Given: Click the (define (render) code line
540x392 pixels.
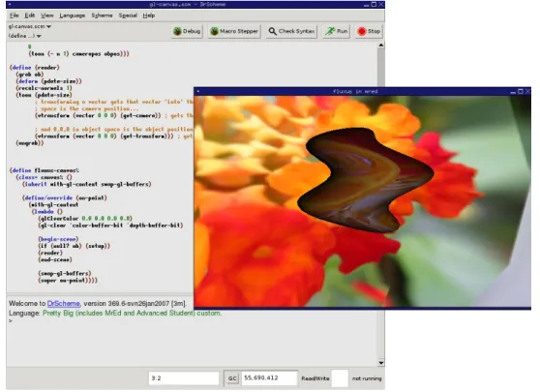Looking at the screenshot, I should pyautogui.click(x=35, y=68).
